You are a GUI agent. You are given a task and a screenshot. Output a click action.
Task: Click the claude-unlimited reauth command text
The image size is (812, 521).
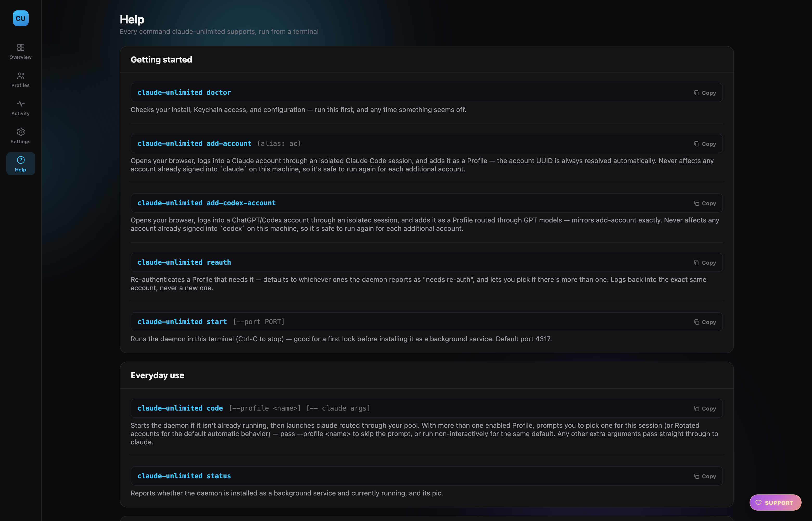point(184,262)
